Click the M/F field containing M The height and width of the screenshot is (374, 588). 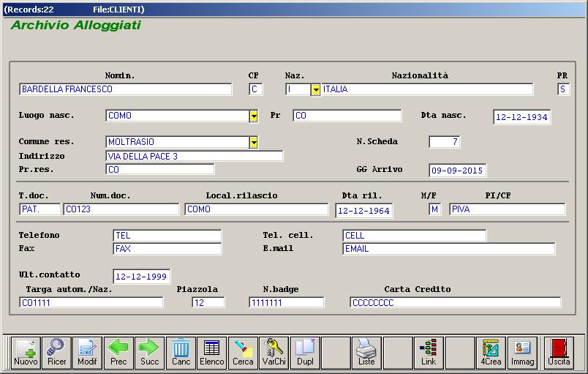pos(434,209)
